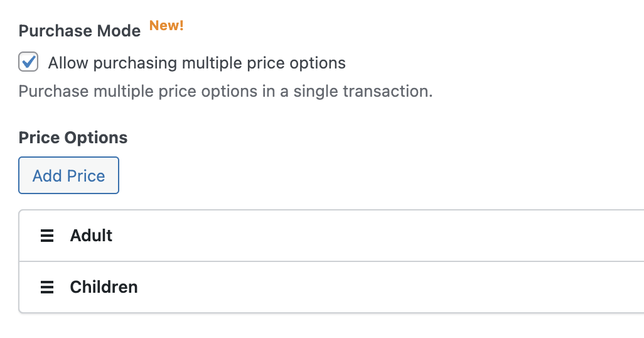Click the 'Purchase multiple price options' help text
This screenshot has width=644, height=338.
[x=225, y=91]
